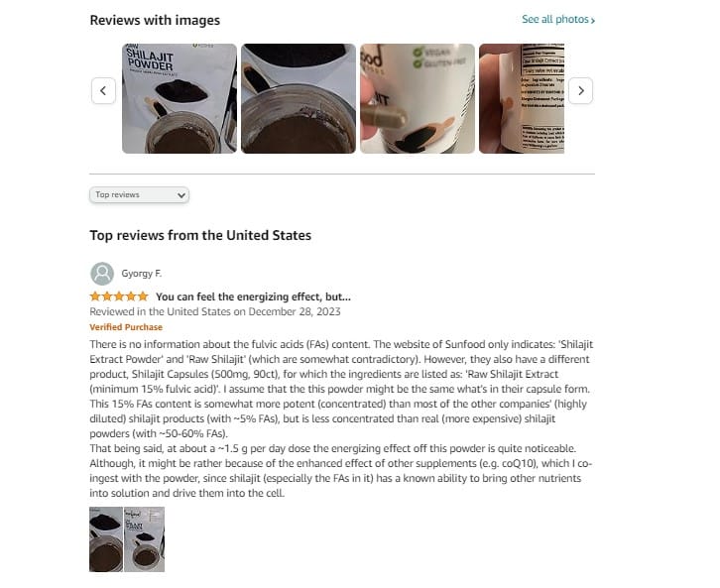720x588 pixels.
Task: Click the review date text December 28, 2023
Action: [x=295, y=311]
